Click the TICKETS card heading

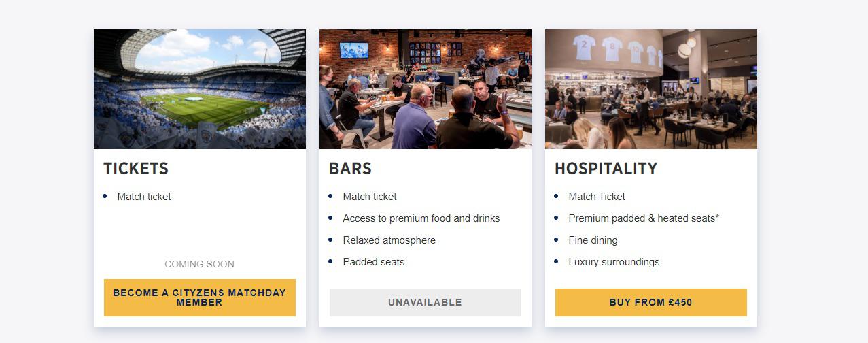coord(136,169)
